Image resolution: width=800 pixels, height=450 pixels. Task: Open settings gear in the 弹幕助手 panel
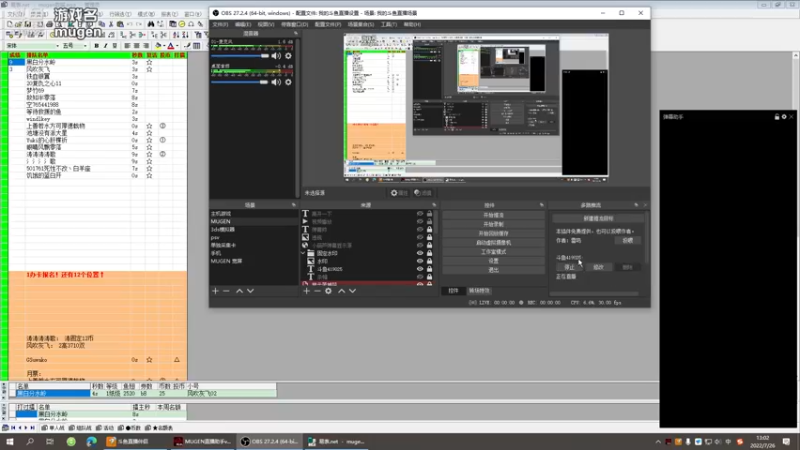(x=784, y=117)
